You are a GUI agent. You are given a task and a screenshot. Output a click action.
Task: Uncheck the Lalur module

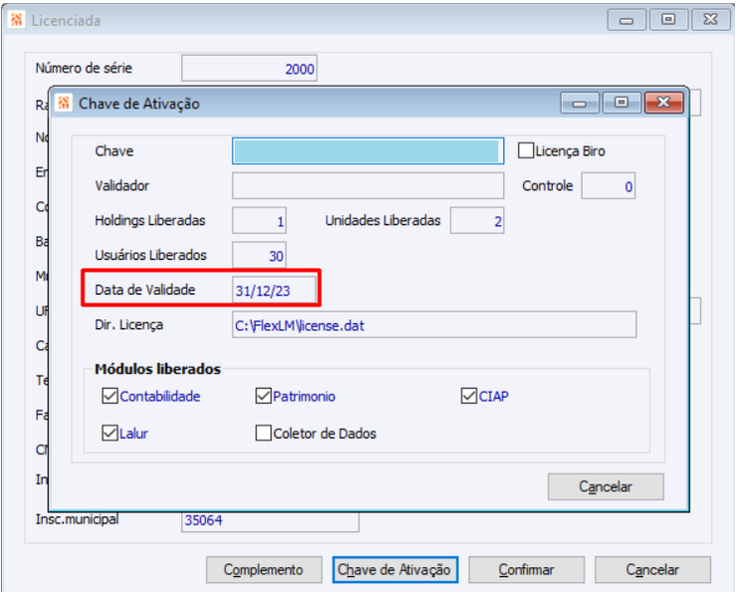[110, 433]
